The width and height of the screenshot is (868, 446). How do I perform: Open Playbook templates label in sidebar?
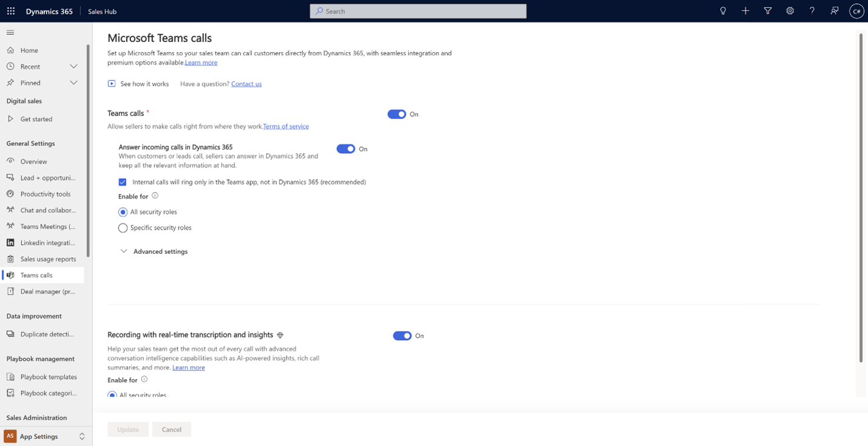(x=49, y=377)
